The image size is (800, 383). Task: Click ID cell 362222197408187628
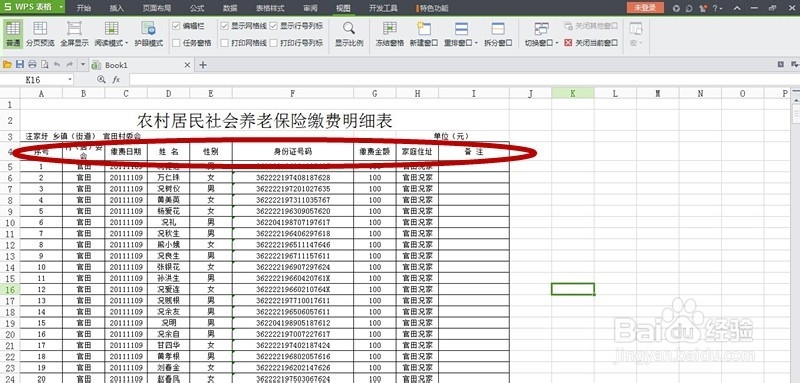coord(293,177)
